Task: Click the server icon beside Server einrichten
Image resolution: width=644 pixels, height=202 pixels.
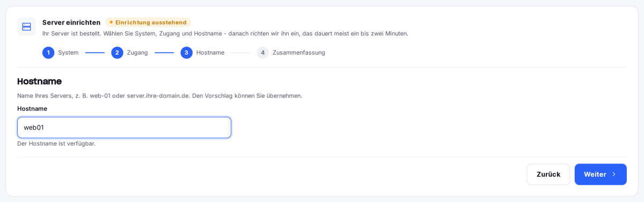Action: point(26,27)
